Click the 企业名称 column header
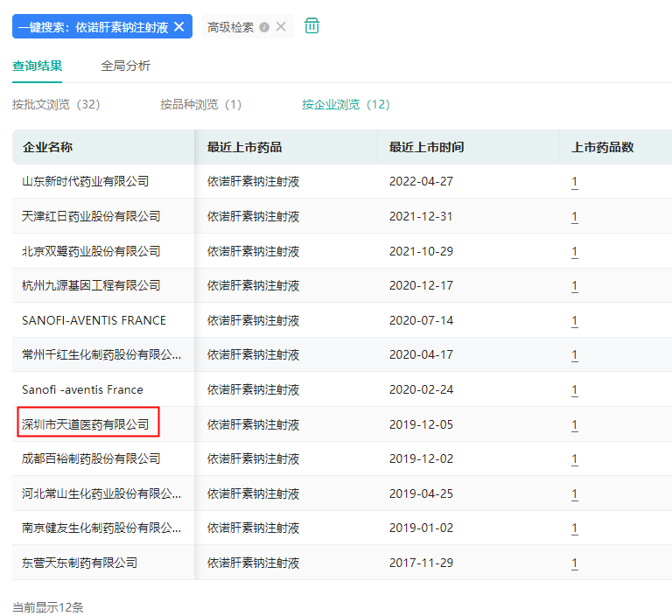 pos(47,147)
